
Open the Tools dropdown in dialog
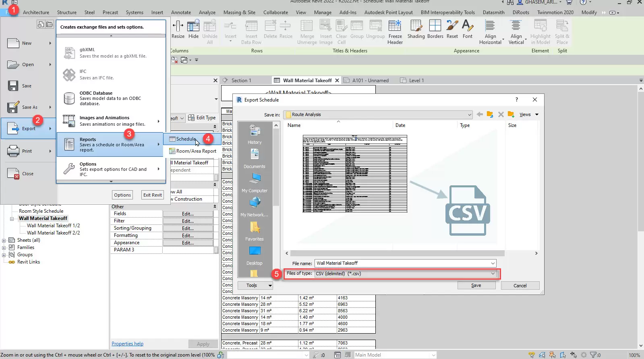click(255, 285)
